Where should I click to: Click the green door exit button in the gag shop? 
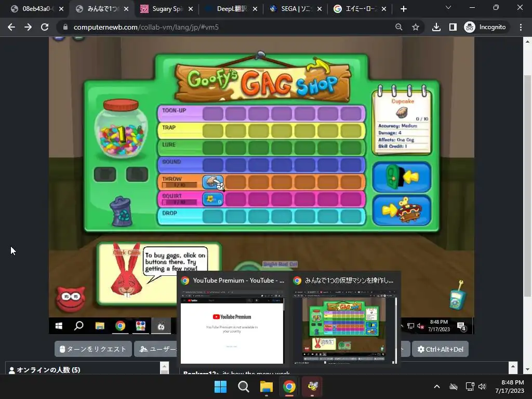(x=402, y=177)
